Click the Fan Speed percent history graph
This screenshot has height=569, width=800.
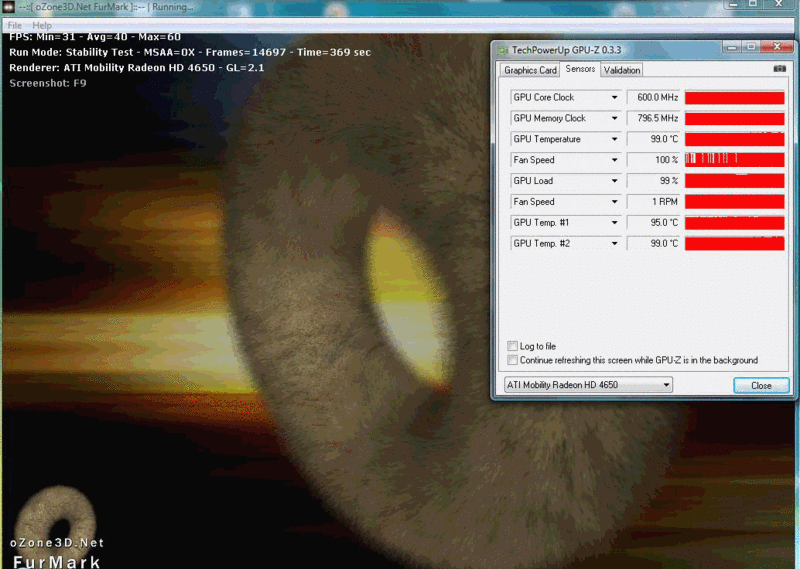[734, 160]
